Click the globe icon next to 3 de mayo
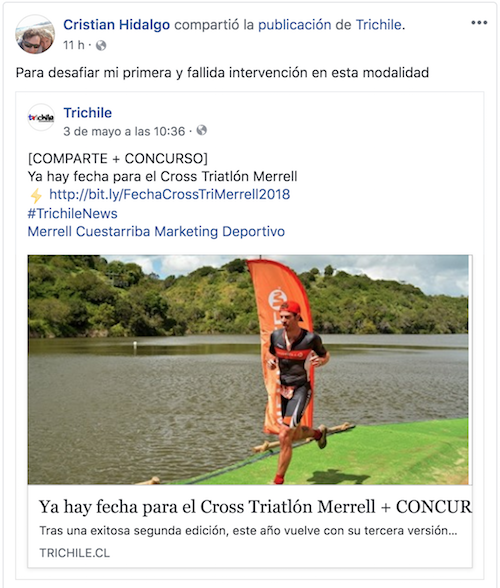 click(201, 130)
